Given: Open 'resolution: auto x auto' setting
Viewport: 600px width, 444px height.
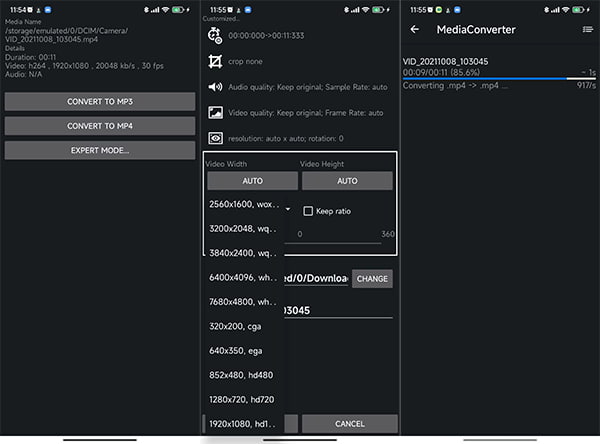Looking at the screenshot, I should [x=286, y=138].
